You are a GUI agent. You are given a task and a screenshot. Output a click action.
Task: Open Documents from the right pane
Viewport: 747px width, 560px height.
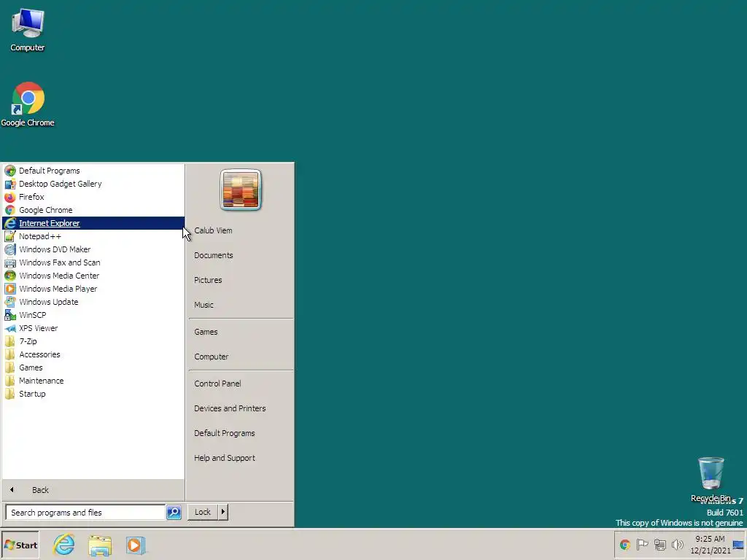tap(241, 255)
